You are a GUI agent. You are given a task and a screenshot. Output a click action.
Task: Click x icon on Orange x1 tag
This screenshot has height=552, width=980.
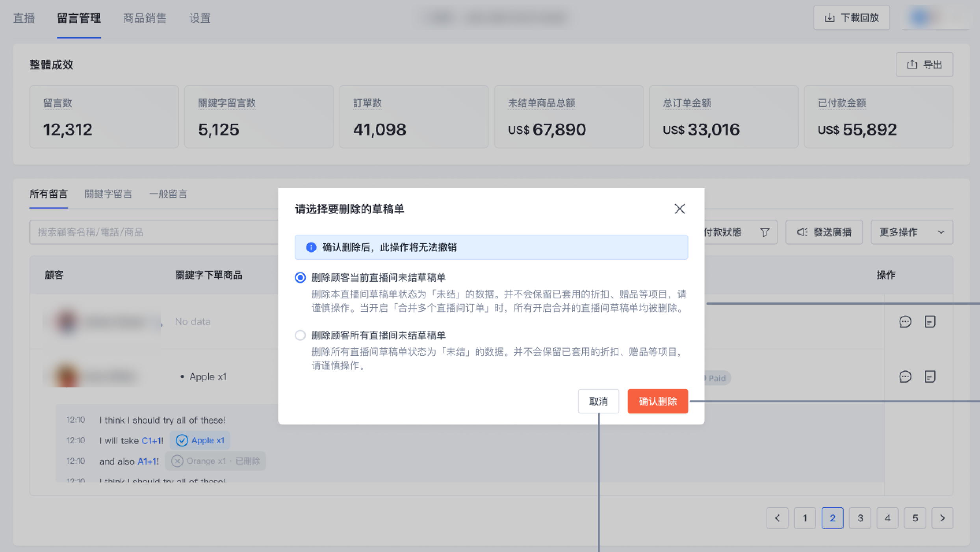(x=177, y=461)
